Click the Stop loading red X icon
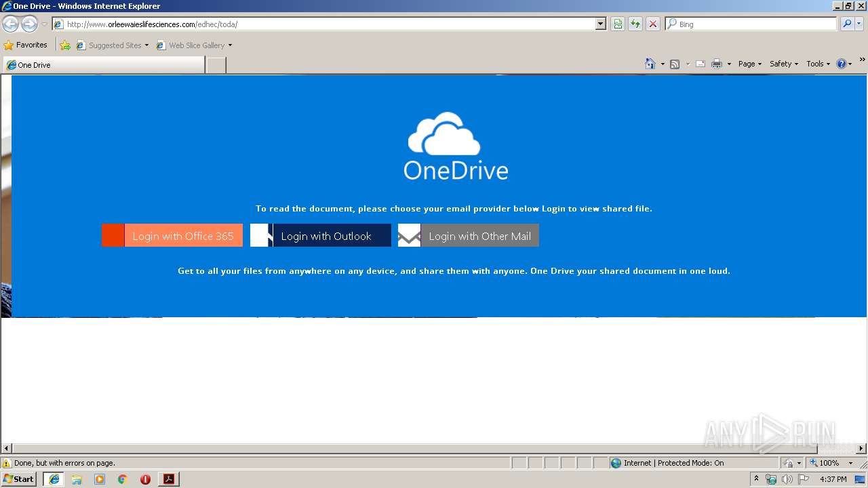868x488 pixels. click(x=653, y=24)
